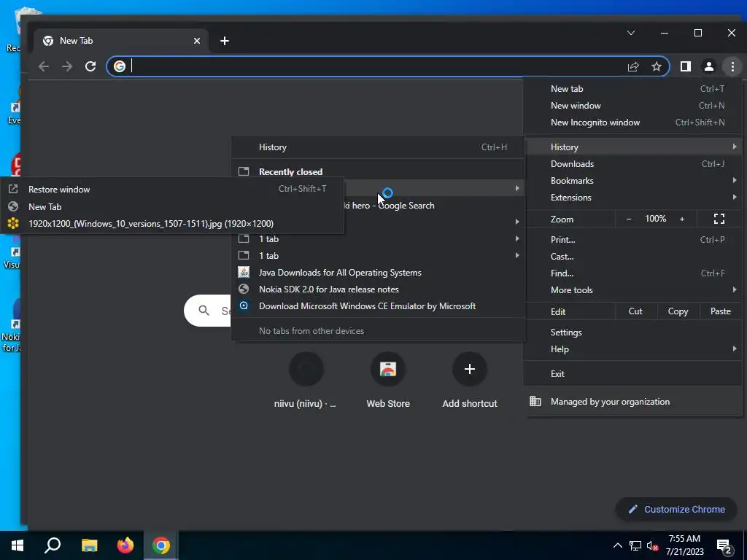
Task: Reload the page with the refresh icon
Action: point(90,66)
